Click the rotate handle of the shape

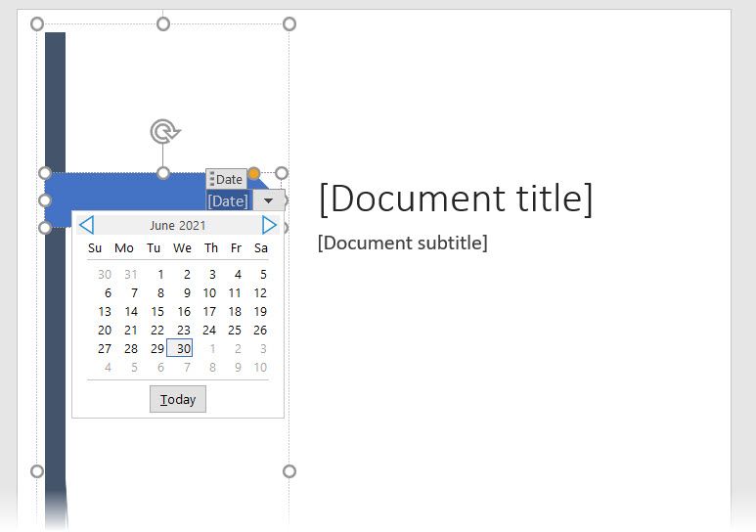(164, 132)
